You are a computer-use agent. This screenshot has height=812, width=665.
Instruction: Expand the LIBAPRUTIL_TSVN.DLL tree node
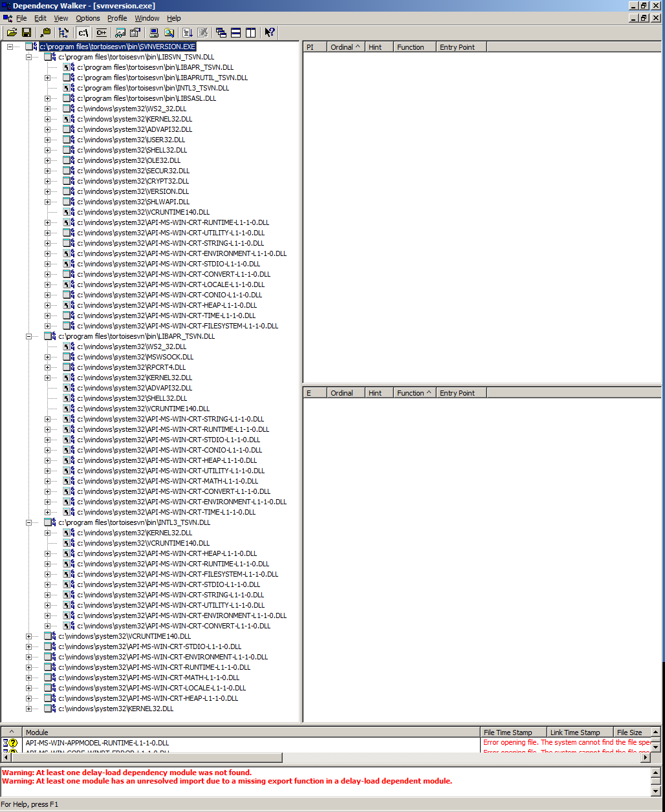pos(47,78)
